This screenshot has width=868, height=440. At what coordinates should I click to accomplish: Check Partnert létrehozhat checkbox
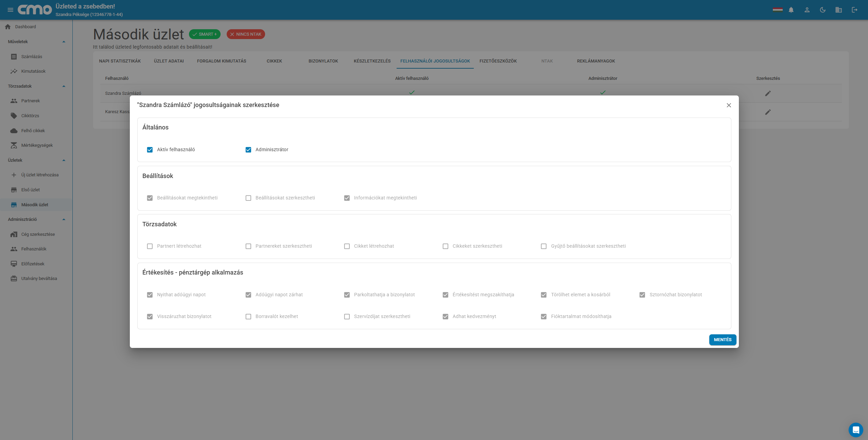click(150, 246)
